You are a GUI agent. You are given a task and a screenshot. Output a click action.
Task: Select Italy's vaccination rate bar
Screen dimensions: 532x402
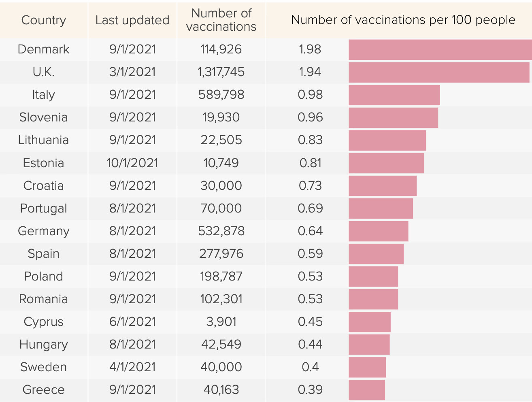[x=394, y=95]
